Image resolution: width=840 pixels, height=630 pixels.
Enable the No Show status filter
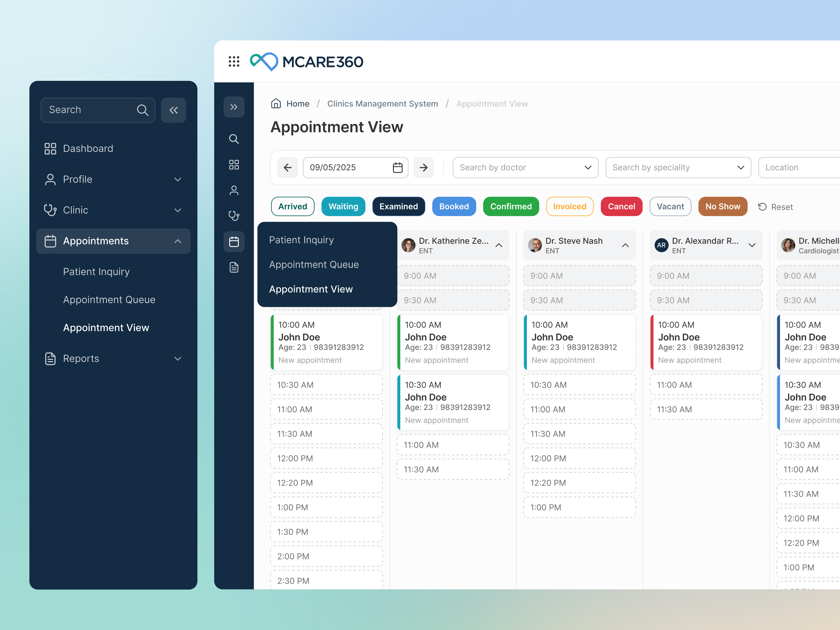(723, 206)
